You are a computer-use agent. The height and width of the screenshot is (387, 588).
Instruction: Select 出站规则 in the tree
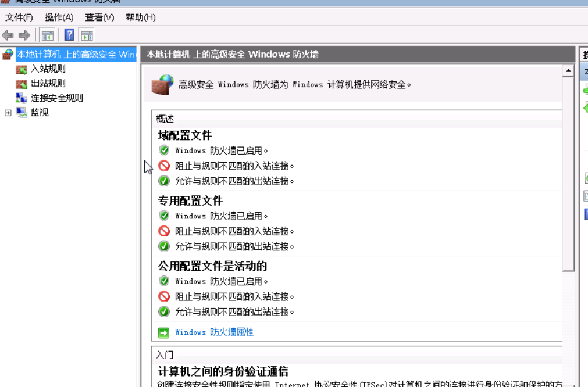point(48,83)
